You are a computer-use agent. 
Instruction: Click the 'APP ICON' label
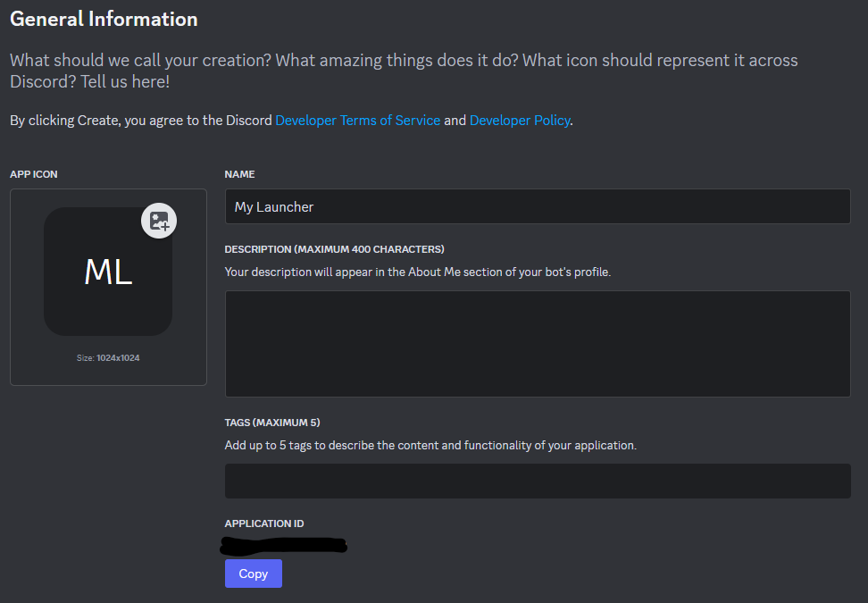click(34, 174)
